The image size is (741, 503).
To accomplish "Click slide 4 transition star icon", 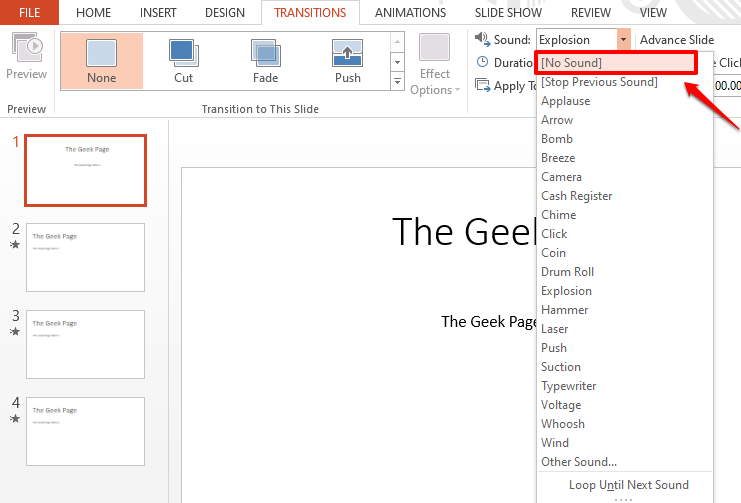I will (15, 418).
